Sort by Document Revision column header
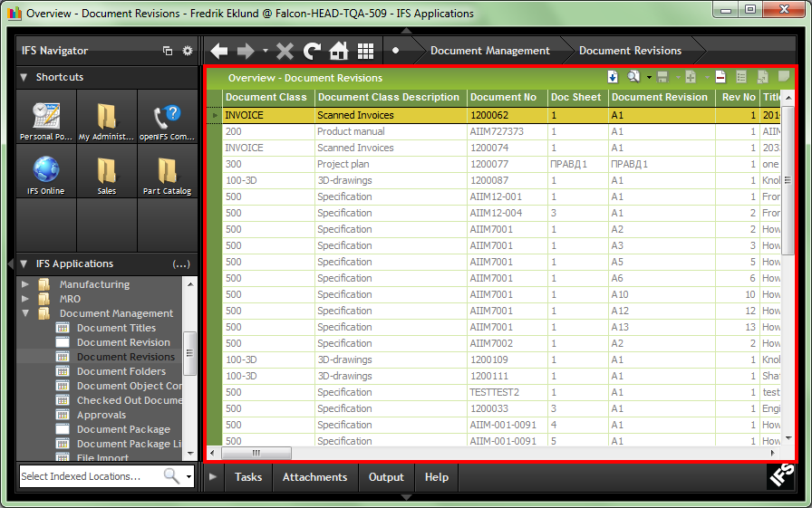812x508 pixels. [662, 97]
